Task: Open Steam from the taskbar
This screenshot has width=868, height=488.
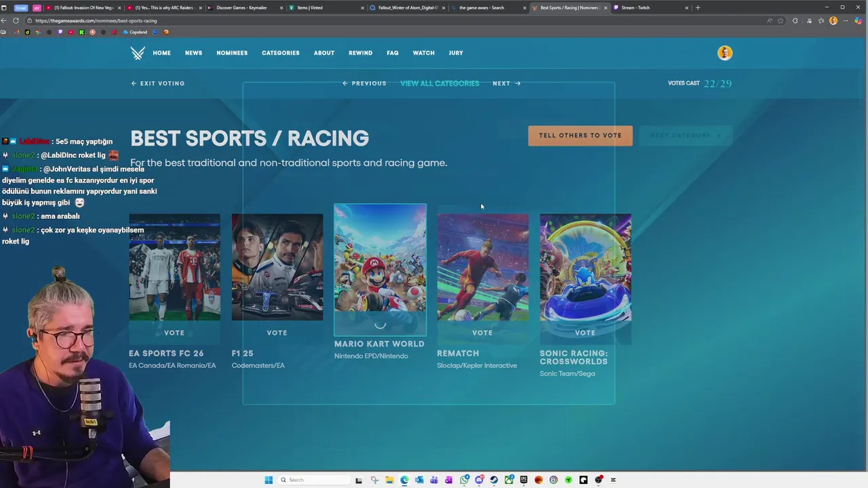Action: 494,480
